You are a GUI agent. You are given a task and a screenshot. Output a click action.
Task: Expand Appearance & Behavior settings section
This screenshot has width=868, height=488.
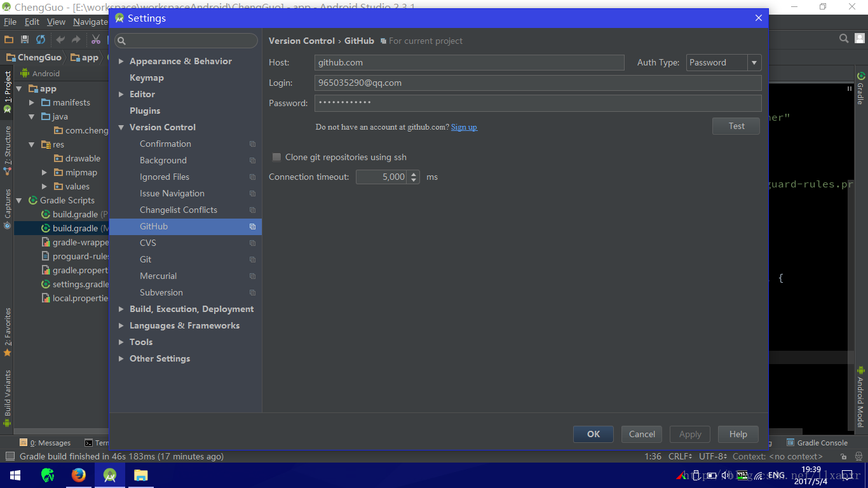(x=121, y=62)
